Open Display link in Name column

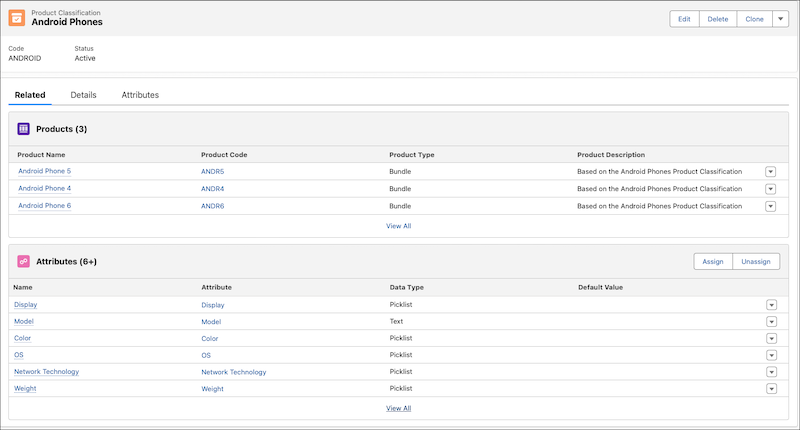(26, 305)
